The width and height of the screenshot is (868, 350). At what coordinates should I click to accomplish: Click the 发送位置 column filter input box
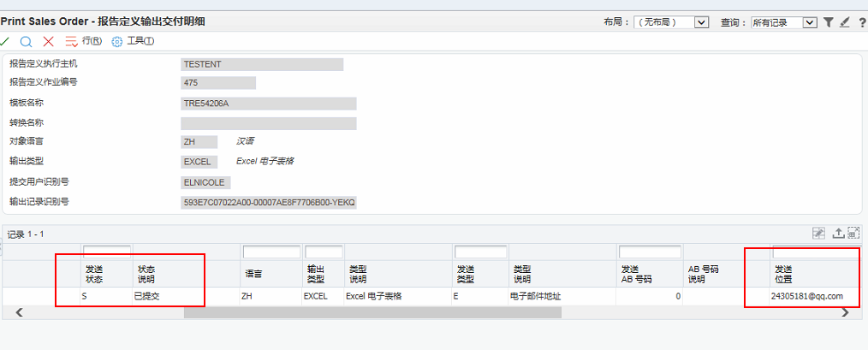pyautogui.click(x=817, y=252)
